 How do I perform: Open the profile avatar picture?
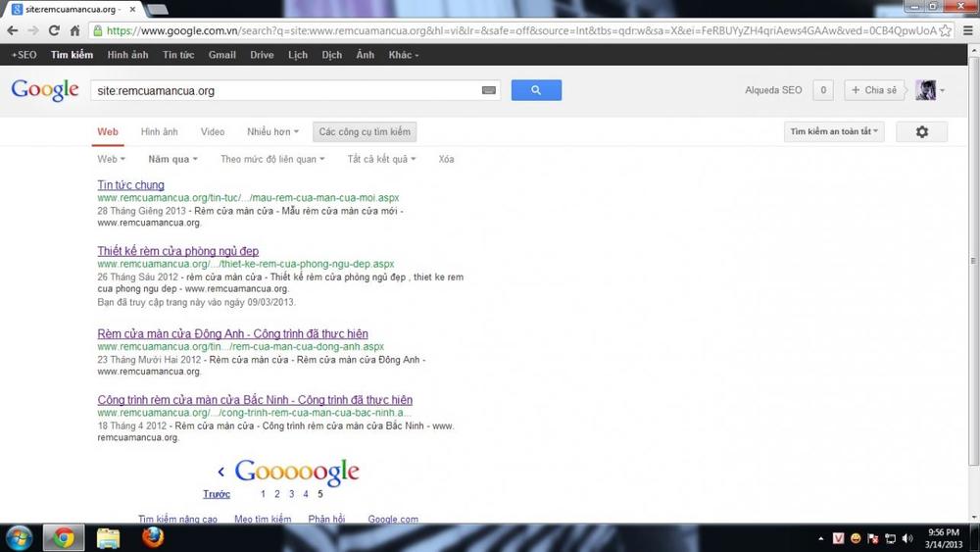[926, 90]
